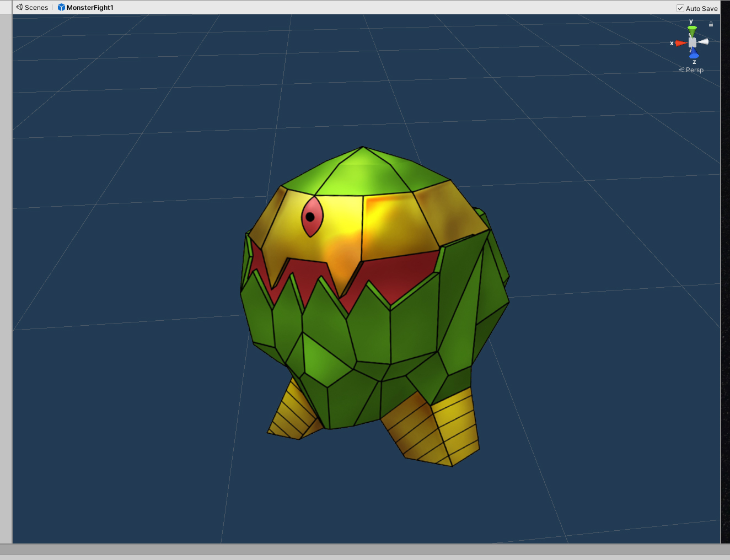The width and height of the screenshot is (730, 560).
Task: Toggle the scene gizmo rotation lock
Action: click(711, 24)
